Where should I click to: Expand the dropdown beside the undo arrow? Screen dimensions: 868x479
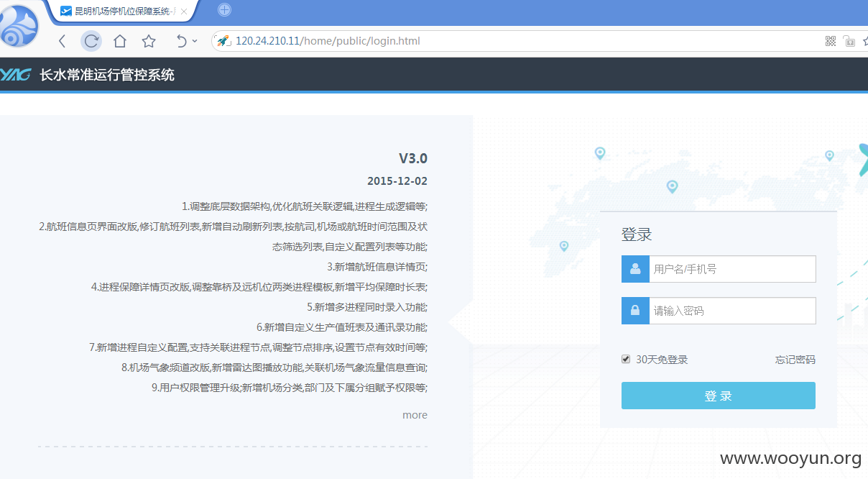(195, 41)
